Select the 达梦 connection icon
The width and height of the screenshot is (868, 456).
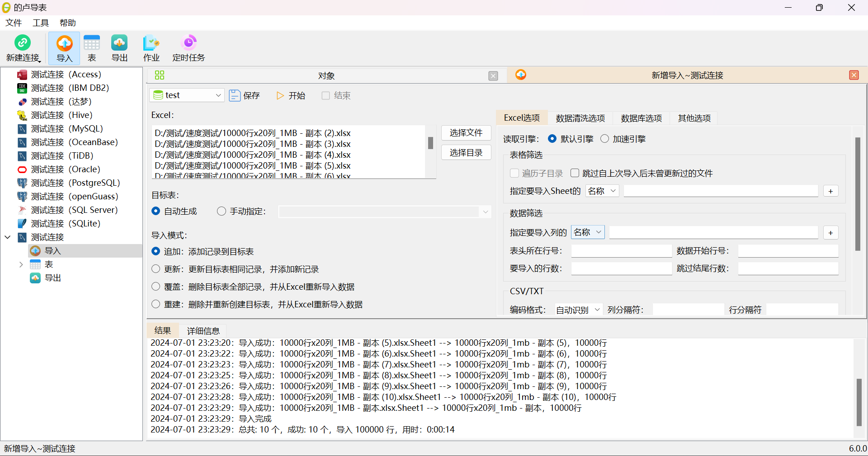click(22, 102)
